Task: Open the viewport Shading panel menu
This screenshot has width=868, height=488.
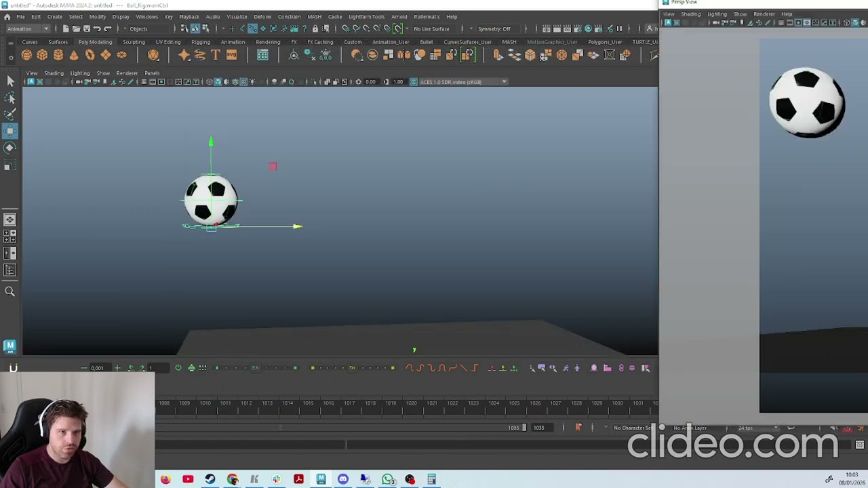Action: [x=54, y=73]
